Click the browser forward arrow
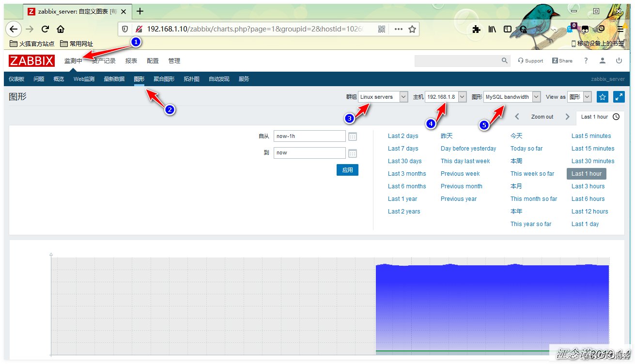This screenshot has height=364, width=635. (30, 29)
